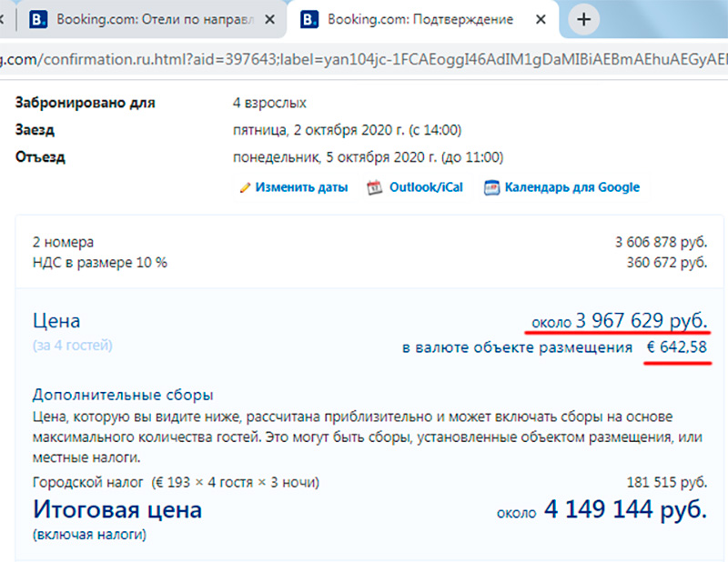728x562 pixels.
Task: Click the Дополнительные сборы heading
Action: pyautogui.click(x=123, y=396)
